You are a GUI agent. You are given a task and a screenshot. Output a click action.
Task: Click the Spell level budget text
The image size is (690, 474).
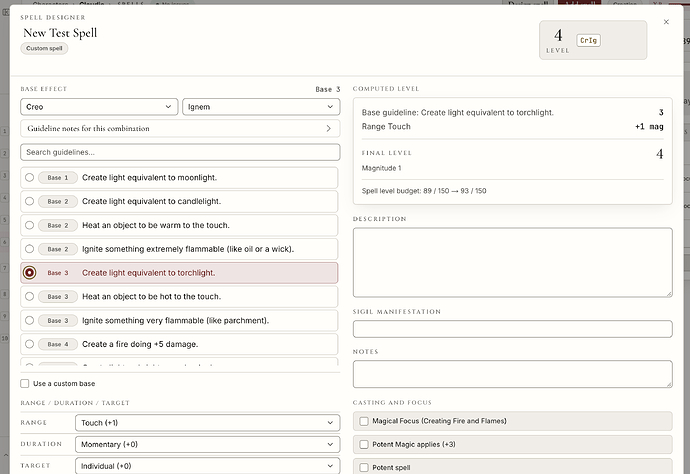(x=424, y=191)
